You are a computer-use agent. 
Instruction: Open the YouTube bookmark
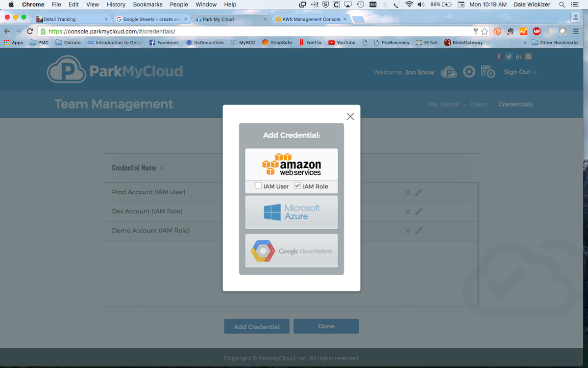click(x=342, y=43)
